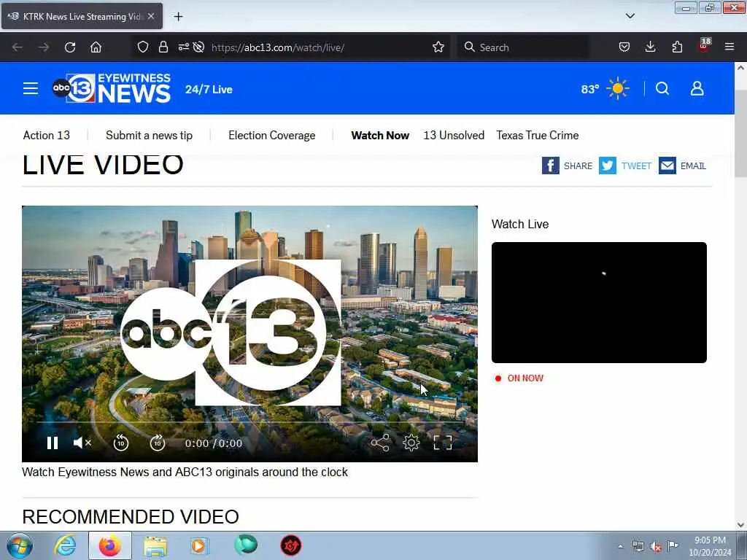This screenshot has width=747, height=560.
Task: Go to the Action 13 section
Action: pyautogui.click(x=46, y=135)
